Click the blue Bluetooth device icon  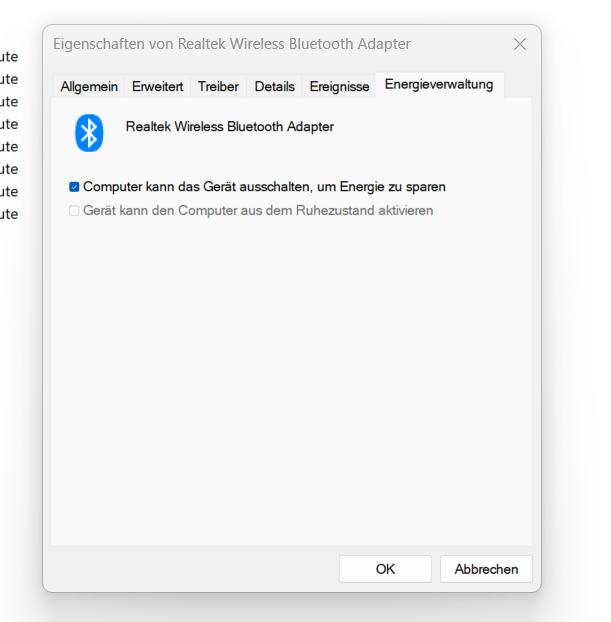point(89,133)
